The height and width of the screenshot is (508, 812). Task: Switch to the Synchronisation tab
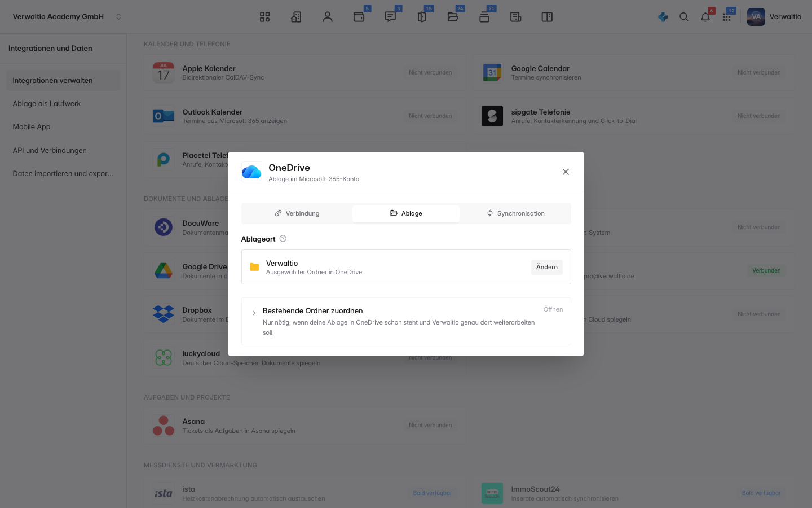pos(515,213)
